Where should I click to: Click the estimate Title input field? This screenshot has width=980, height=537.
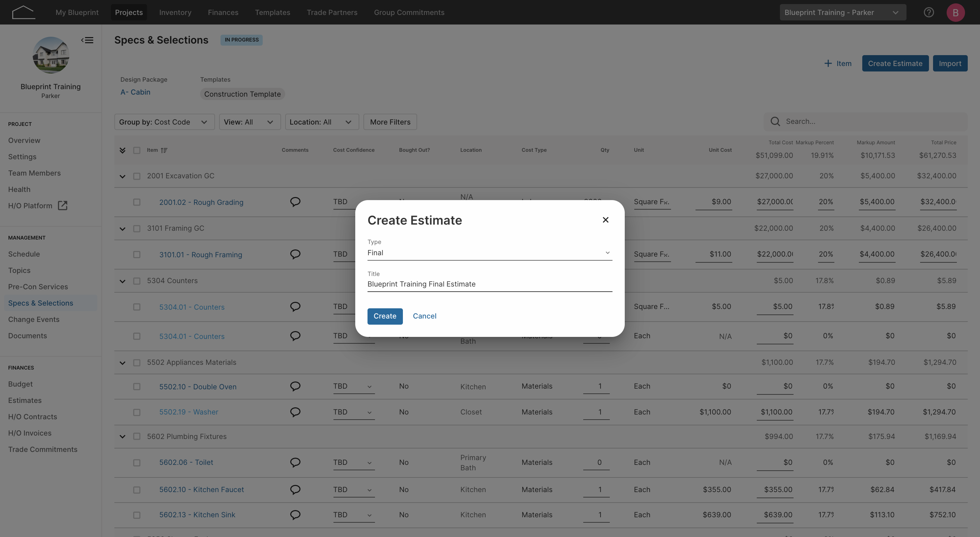point(490,284)
